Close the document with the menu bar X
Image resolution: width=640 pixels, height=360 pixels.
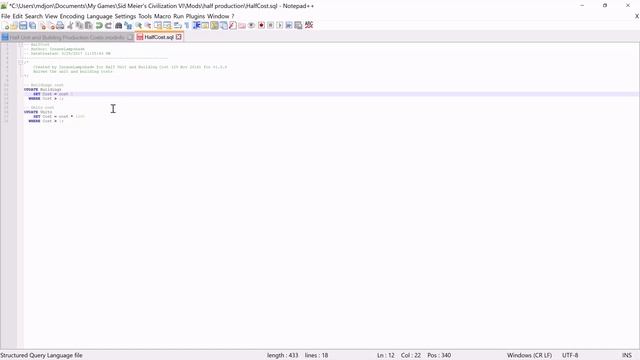[636, 16]
